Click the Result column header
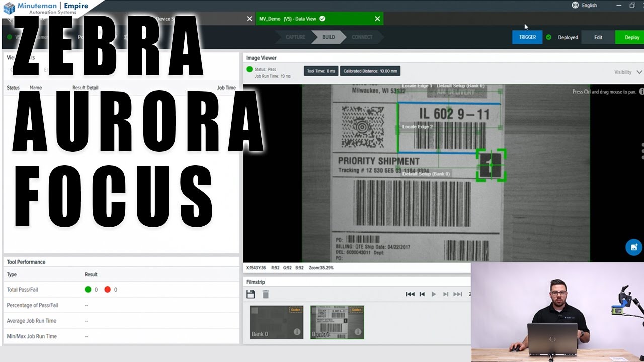Viewport: 644px width, 362px height. [91, 274]
